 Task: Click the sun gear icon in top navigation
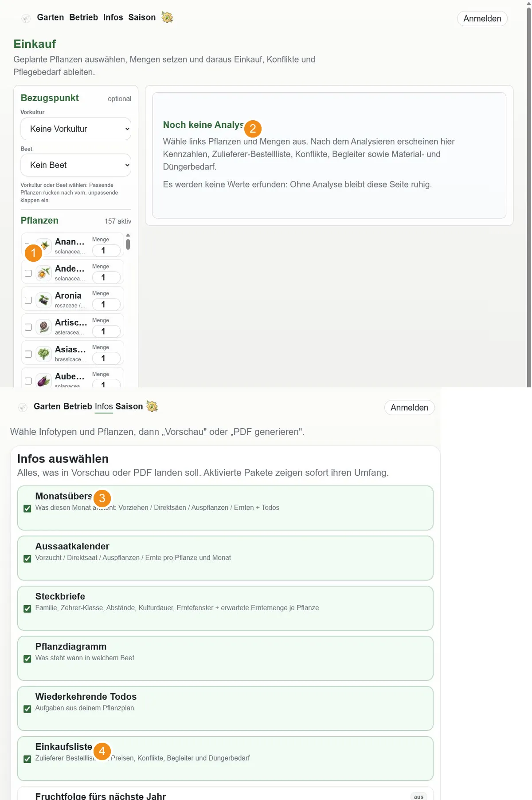click(x=167, y=17)
